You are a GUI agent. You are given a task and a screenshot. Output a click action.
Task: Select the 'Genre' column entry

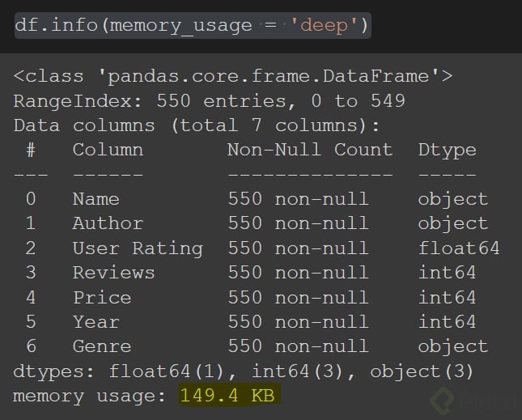pos(102,346)
